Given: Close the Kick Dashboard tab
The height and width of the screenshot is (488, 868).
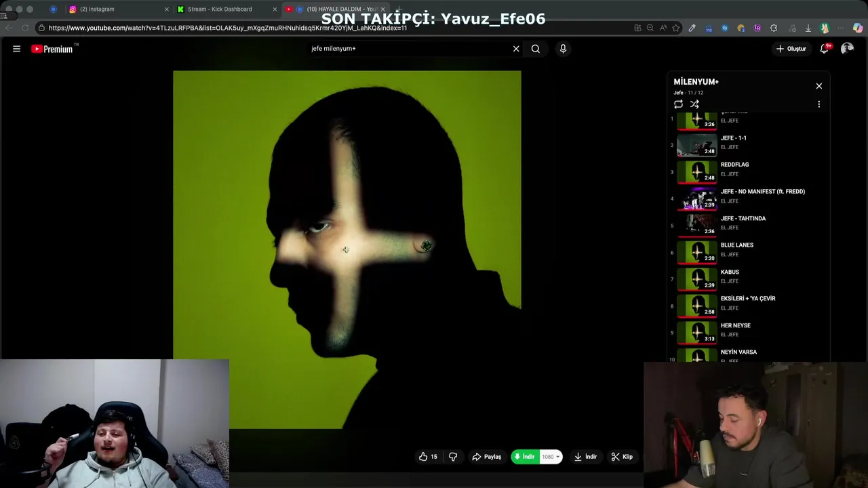Looking at the screenshot, I should click(x=275, y=9).
